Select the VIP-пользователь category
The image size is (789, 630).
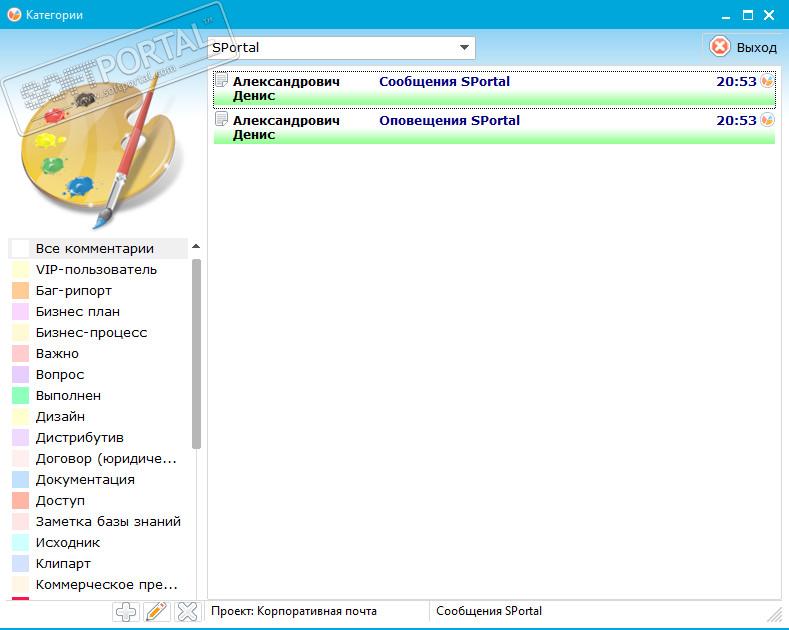tap(98, 270)
